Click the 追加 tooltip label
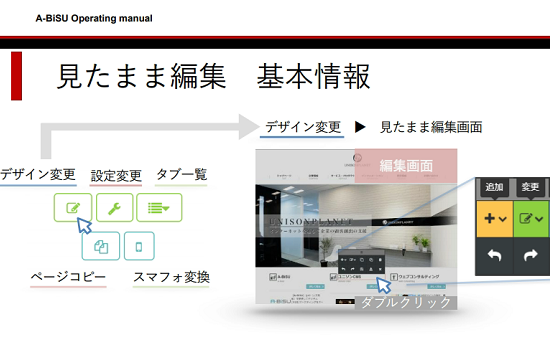 [x=494, y=187]
